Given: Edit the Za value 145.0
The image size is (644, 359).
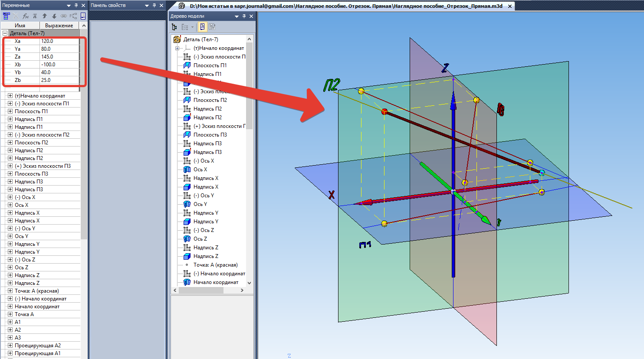Looking at the screenshot, I should (x=59, y=57).
